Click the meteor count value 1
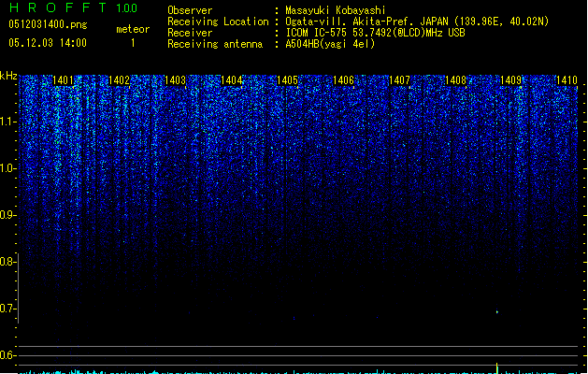The image size is (588, 374). pyautogui.click(x=133, y=43)
